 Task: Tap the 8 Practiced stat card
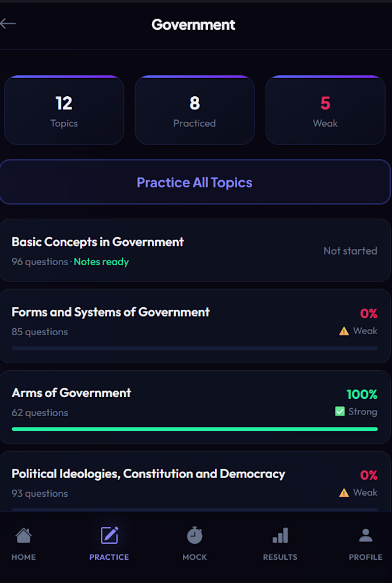pyautogui.click(x=195, y=110)
